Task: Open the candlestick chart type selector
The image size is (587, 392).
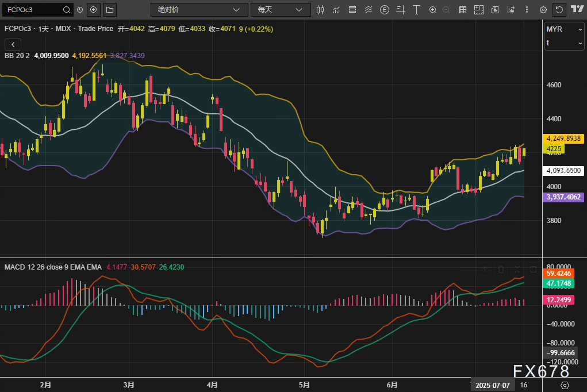Action: pos(320,10)
